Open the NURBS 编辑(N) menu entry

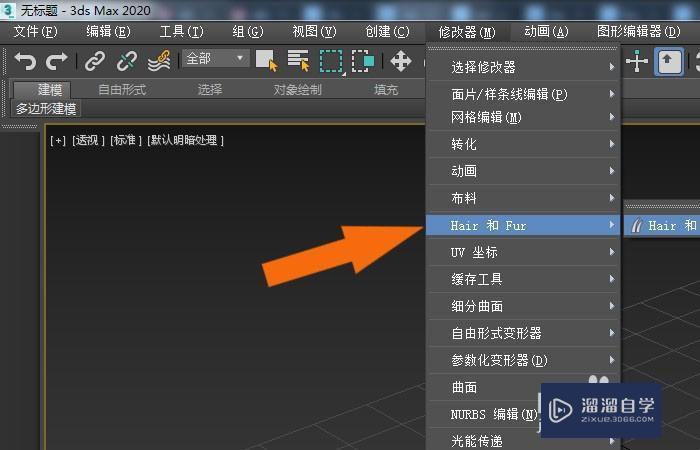tap(523, 414)
